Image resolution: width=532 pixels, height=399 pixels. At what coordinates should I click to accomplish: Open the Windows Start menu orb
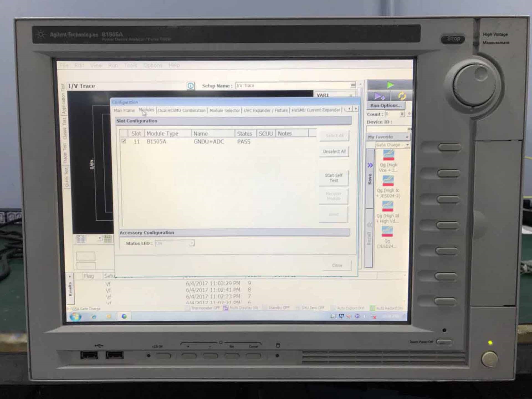click(x=75, y=316)
